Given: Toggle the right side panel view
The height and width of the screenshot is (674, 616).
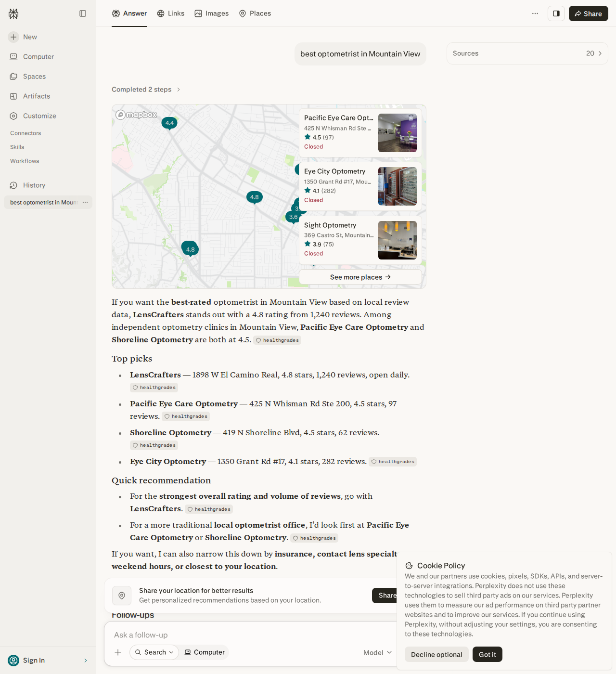Looking at the screenshot, I should [556, 13].
